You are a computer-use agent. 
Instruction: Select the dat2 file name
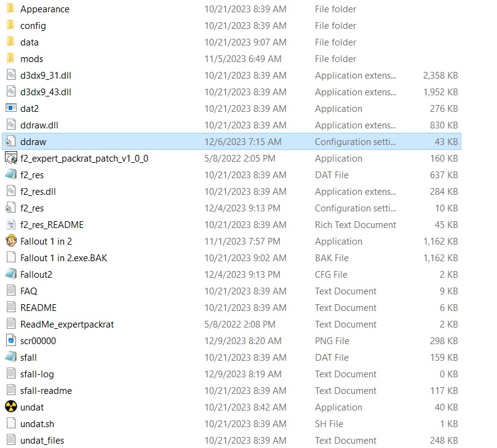pos(30,109)
